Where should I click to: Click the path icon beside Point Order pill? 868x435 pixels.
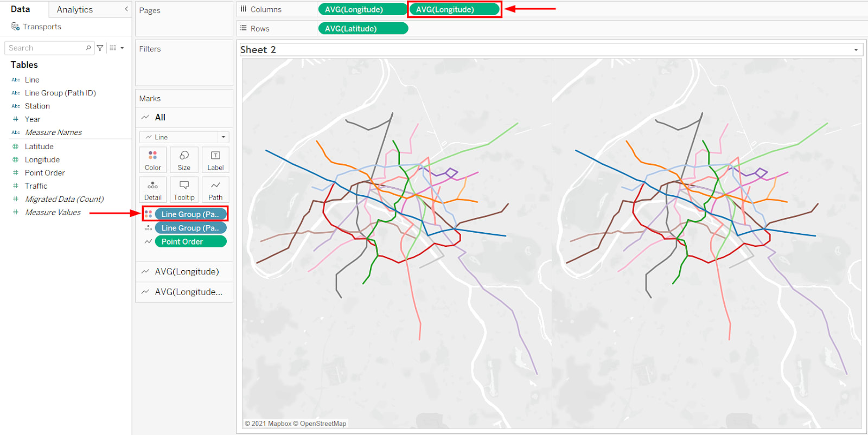(x=148, y=242)
